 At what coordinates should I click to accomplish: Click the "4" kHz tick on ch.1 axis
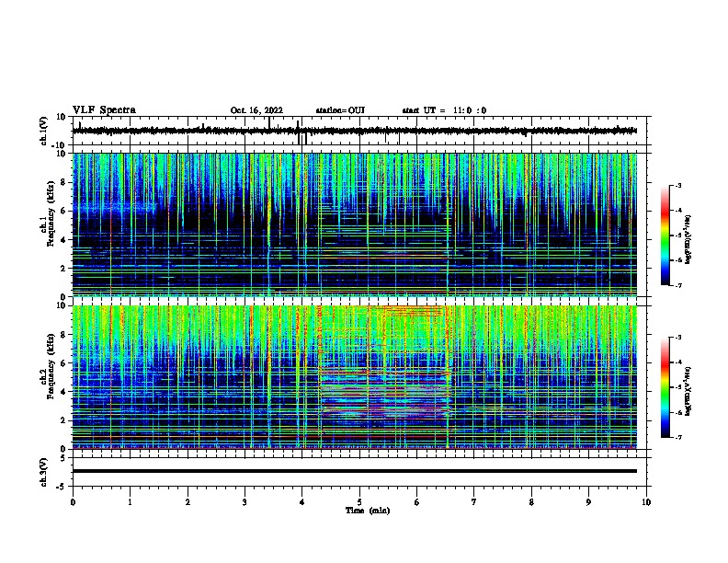pos(64,240)
